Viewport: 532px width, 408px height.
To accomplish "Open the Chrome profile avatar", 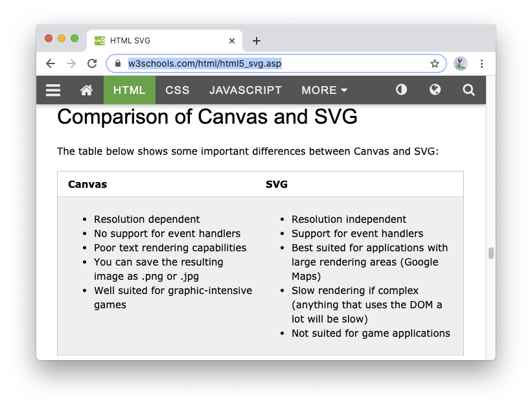I will click(x=461, y=63).
